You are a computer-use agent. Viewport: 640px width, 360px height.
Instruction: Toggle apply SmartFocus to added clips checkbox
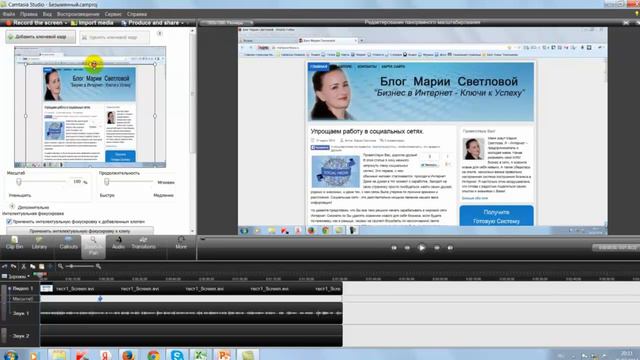(x=9, y=222)
